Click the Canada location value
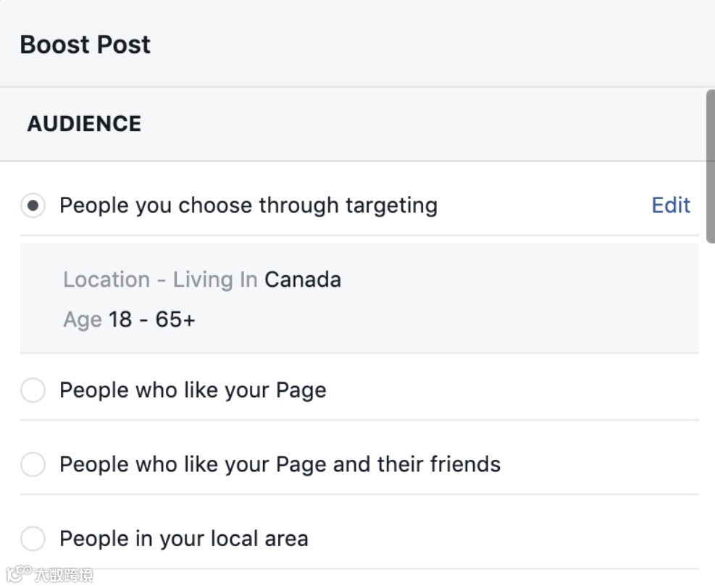This screenshot has height=588, width=715. coord(303,280)
